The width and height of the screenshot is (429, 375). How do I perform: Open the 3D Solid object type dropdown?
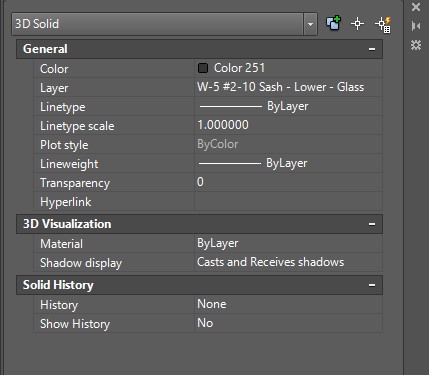click(x=310, y=24)
